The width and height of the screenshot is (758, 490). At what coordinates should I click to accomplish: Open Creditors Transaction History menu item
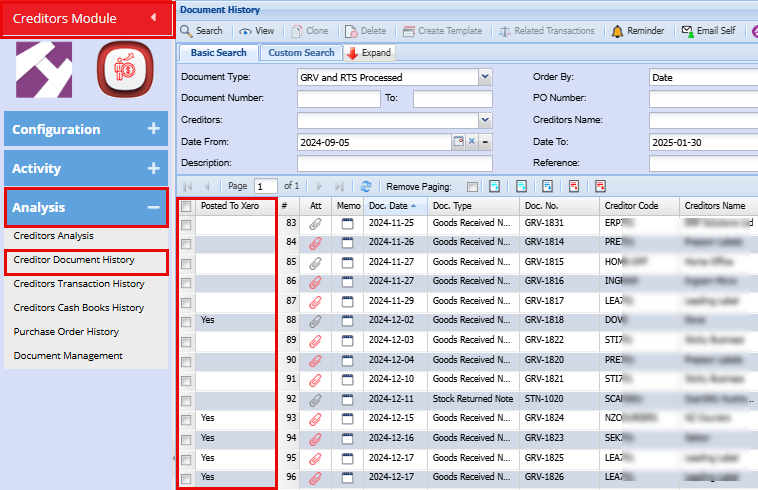(79, 284)
